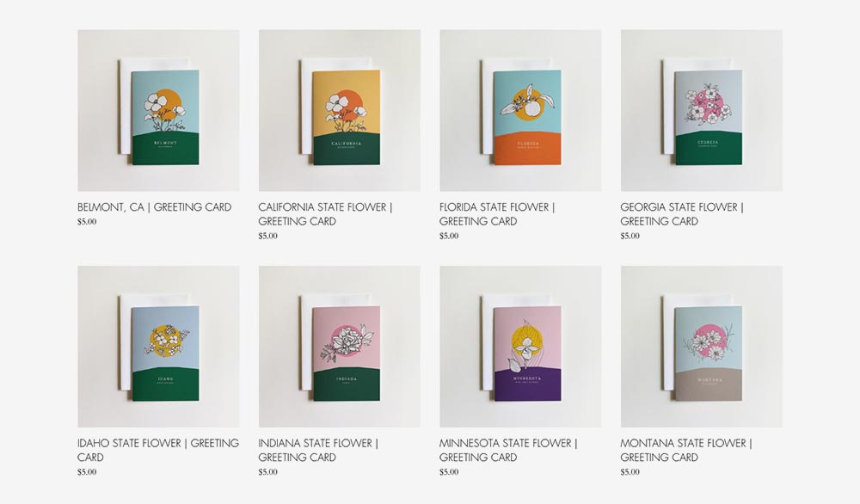Click the Montana State Flower | Greeting Card title
The width and height of the screenshot is (860, 504).
[x=686, y=451]
